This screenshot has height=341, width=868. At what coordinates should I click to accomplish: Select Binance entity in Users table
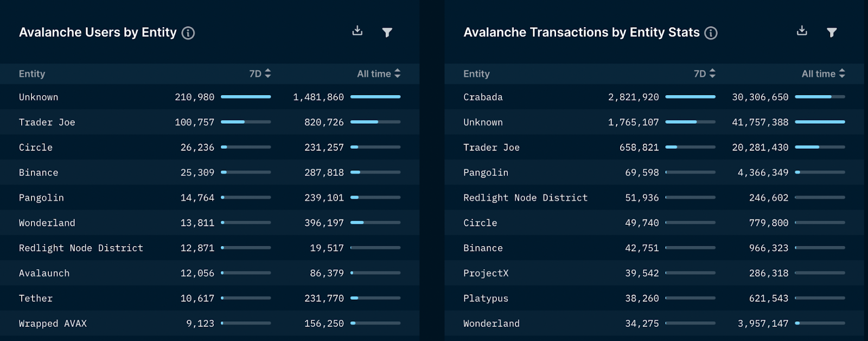click(39, 173)
